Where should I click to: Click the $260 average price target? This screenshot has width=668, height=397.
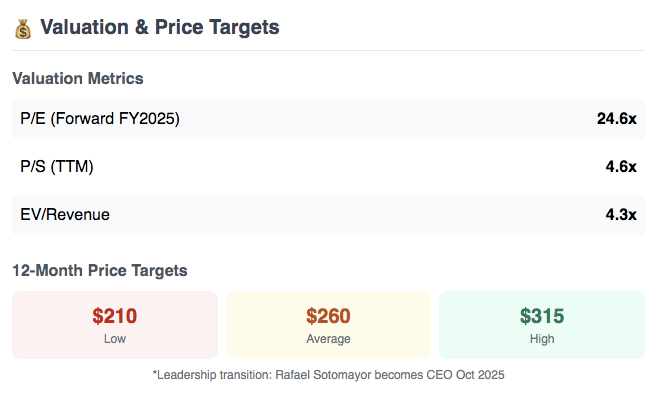click(x=328, y=316)
